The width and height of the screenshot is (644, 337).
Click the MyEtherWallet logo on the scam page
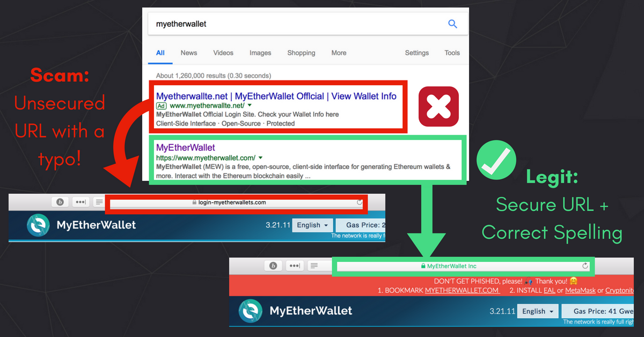point(39,225)
